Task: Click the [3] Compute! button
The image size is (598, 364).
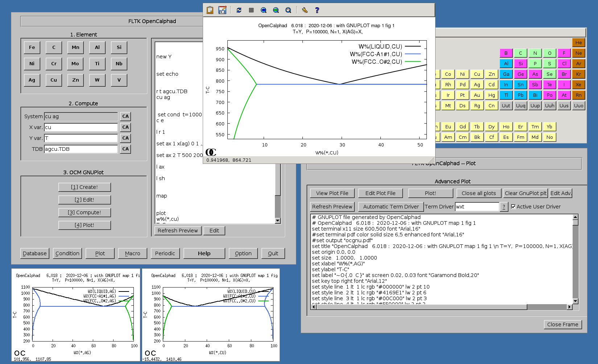Action: [x=84, y=212]
